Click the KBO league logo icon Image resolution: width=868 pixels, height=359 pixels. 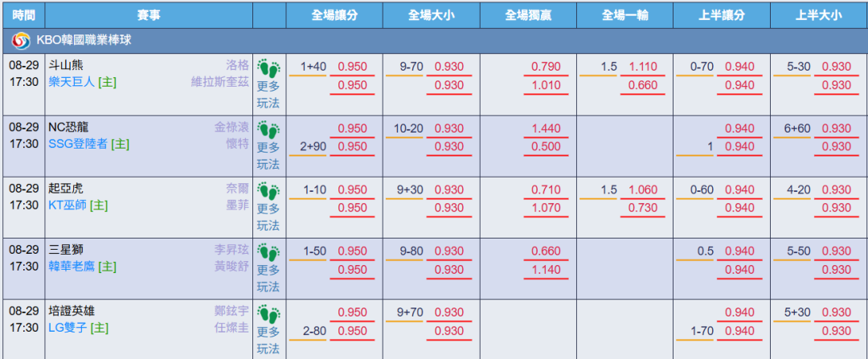click(21, 40)
